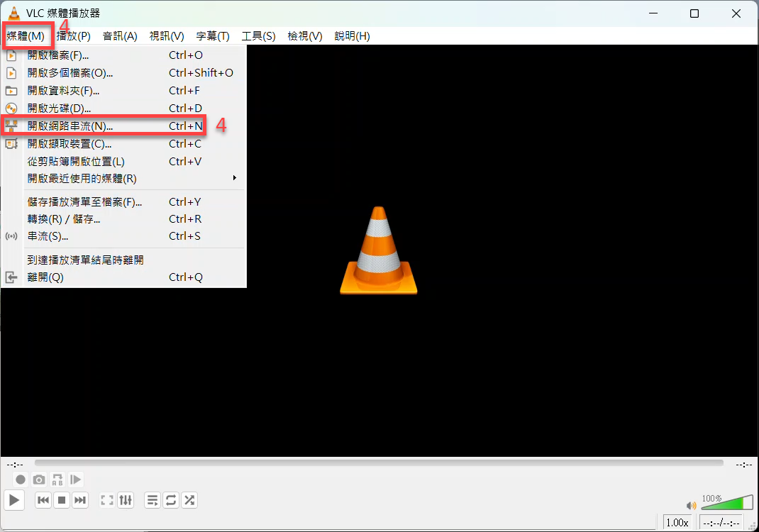Open the 說明(H) menu
Screen dimensions: 759x532
click(x=352, y=36)
